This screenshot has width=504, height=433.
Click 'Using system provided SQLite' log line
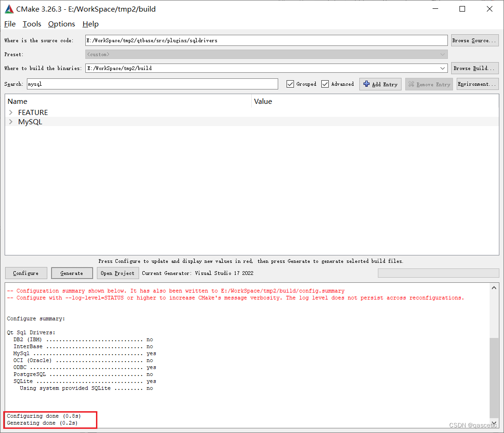point(86,388)
